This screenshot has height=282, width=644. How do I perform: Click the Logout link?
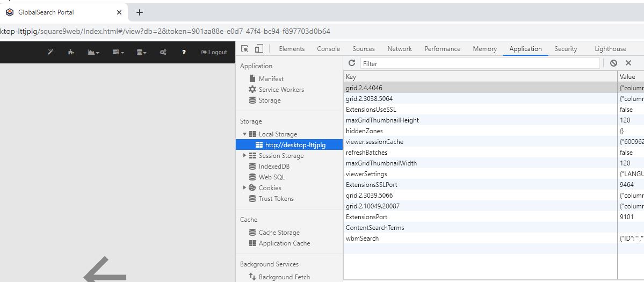[x=214, y=52]
